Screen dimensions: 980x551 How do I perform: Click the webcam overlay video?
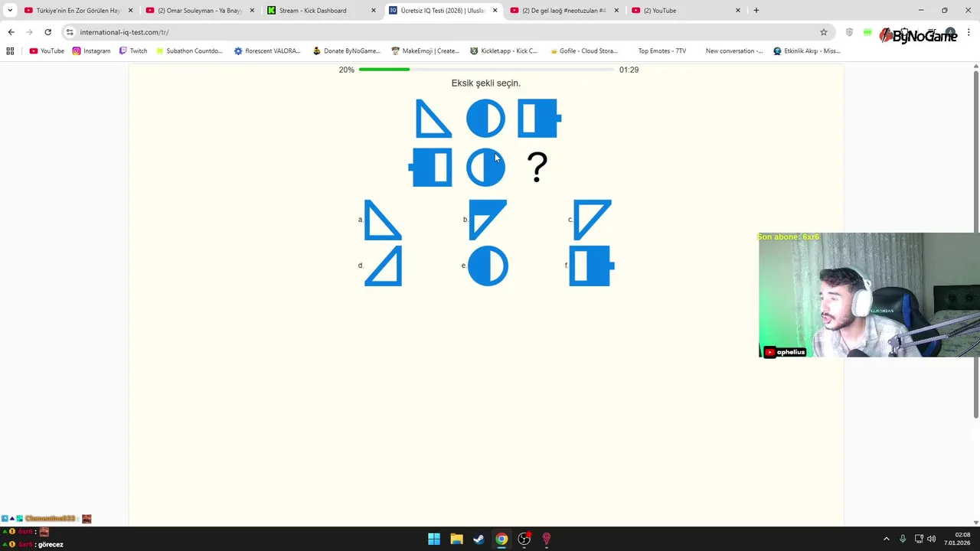(869, 295)
